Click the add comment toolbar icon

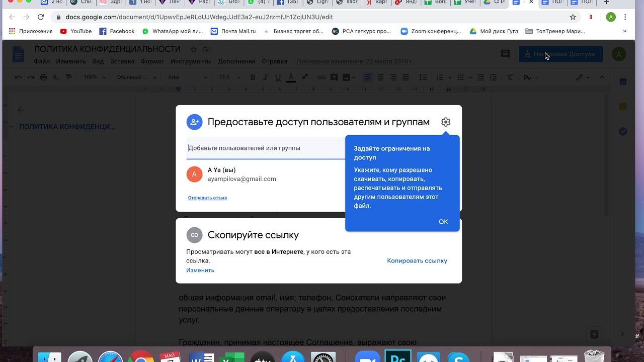tap(334, 77)
